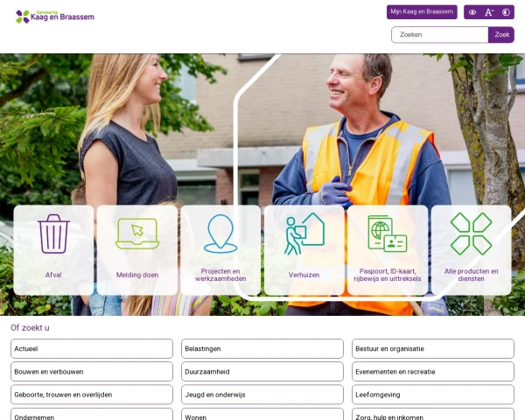525x420 pixels.
Task: Click the purple Zoek button
Action: pos(501,35)
